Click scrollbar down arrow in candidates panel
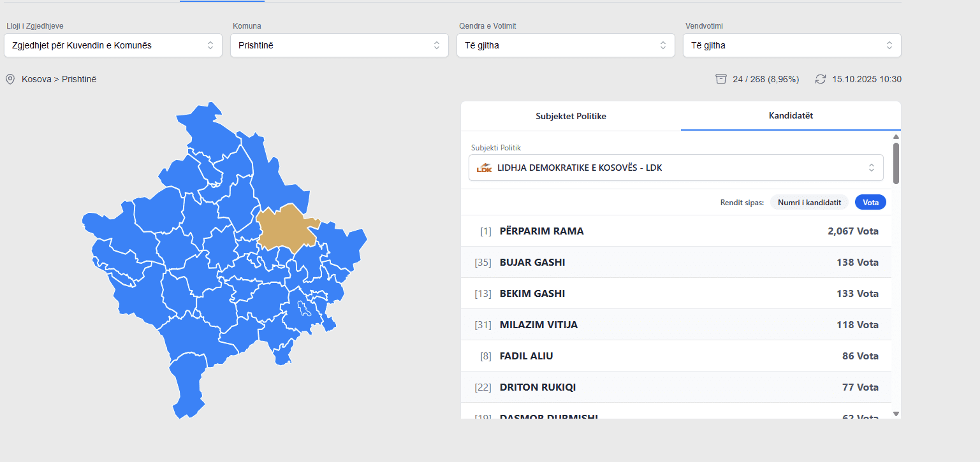 click(x=896, y=414)
